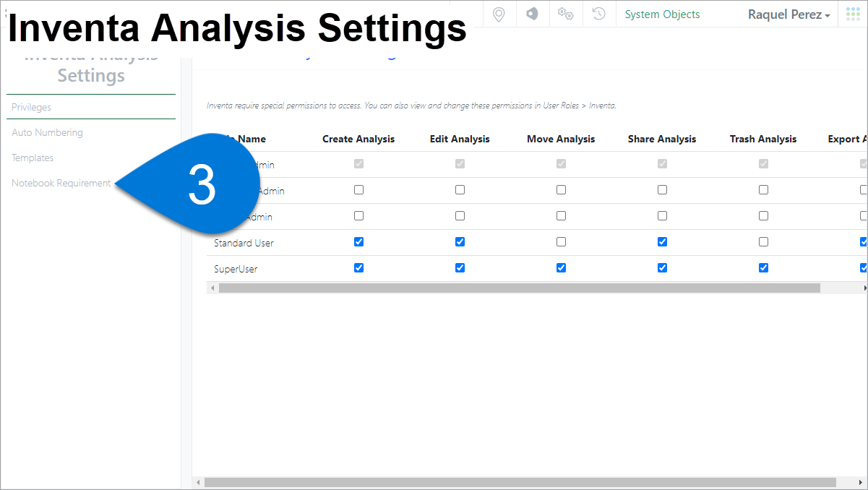Select the Standard User role name

coord(244,243)
